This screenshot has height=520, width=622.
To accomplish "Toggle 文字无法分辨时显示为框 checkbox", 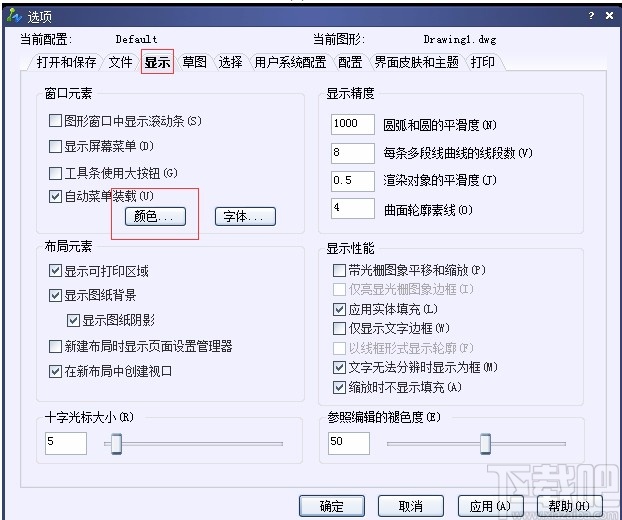I will pos(339,367).
